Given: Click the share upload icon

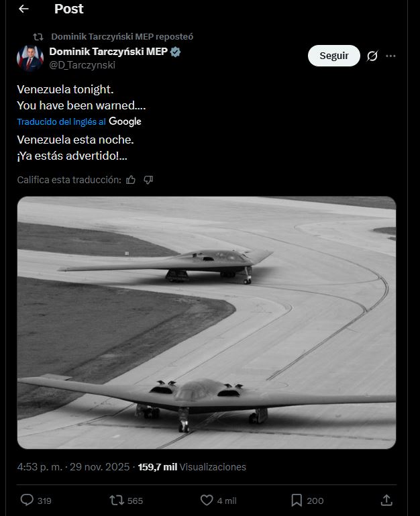Looking at the screenshot, I should pos(386,501).
